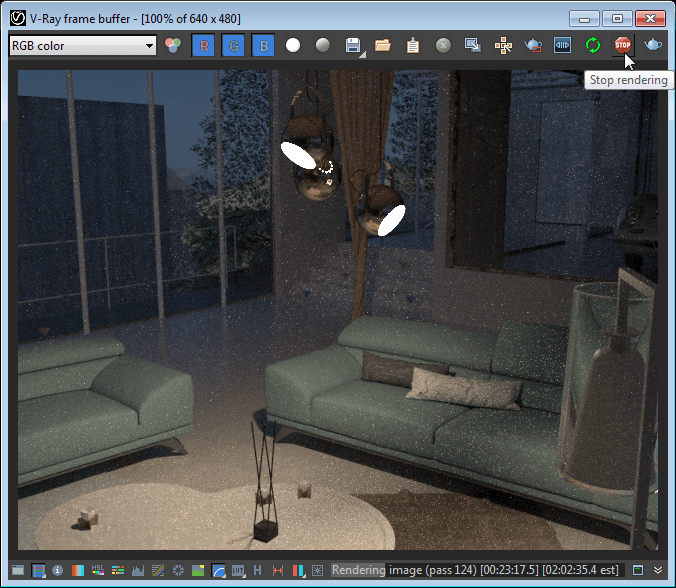Toggle force color clamping icon
Screen dimensions: 676x588
pos(38,570)
